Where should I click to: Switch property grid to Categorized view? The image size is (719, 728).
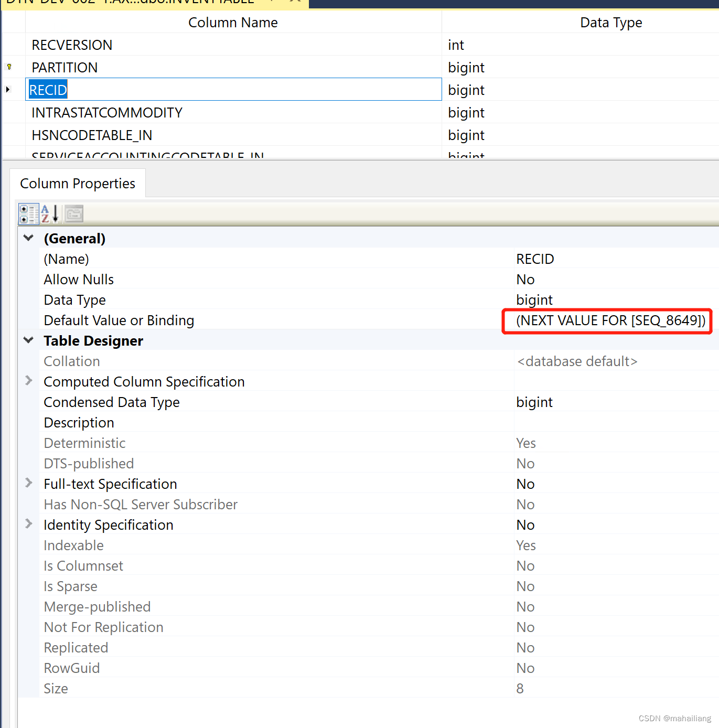pyautogui.click(x=29, y=214)
